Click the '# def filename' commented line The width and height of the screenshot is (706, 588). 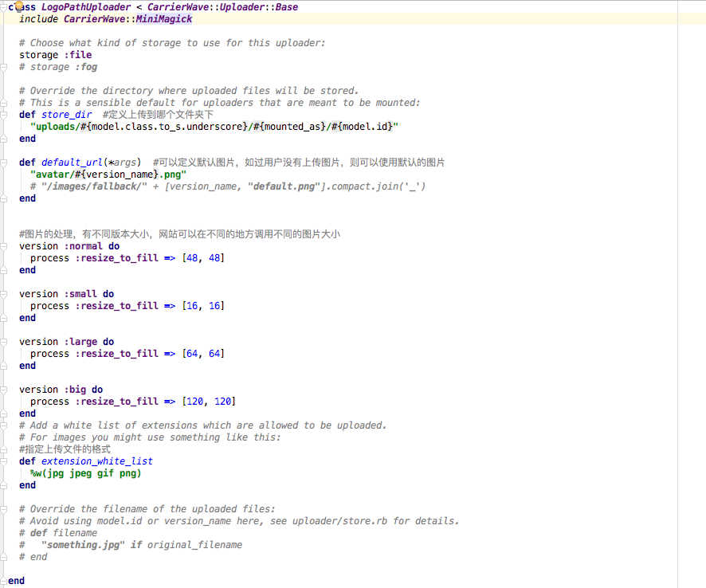click(58, 533)
